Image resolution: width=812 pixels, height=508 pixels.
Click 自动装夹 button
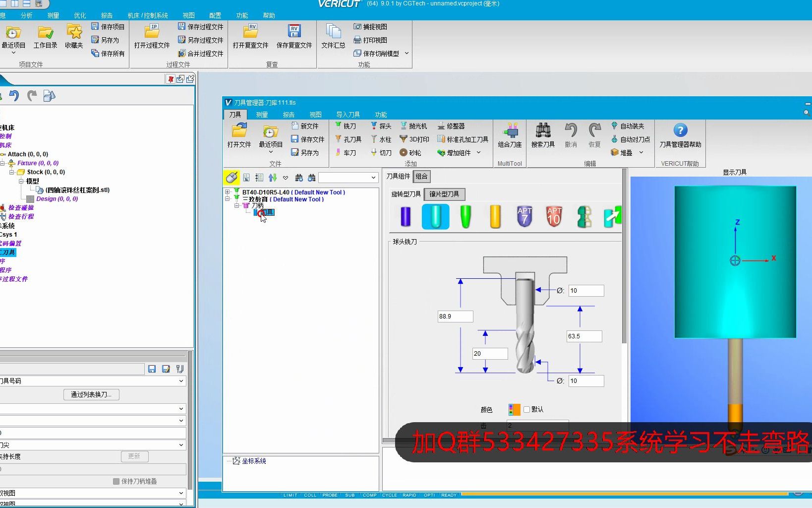(627, 126)
